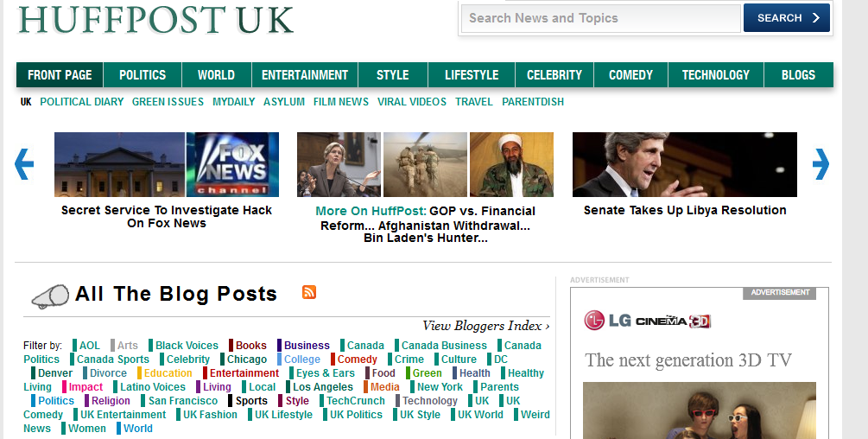Click the next carousel arrow
Viewport: 868px width, 439px height.
click(x=821, y=164)
